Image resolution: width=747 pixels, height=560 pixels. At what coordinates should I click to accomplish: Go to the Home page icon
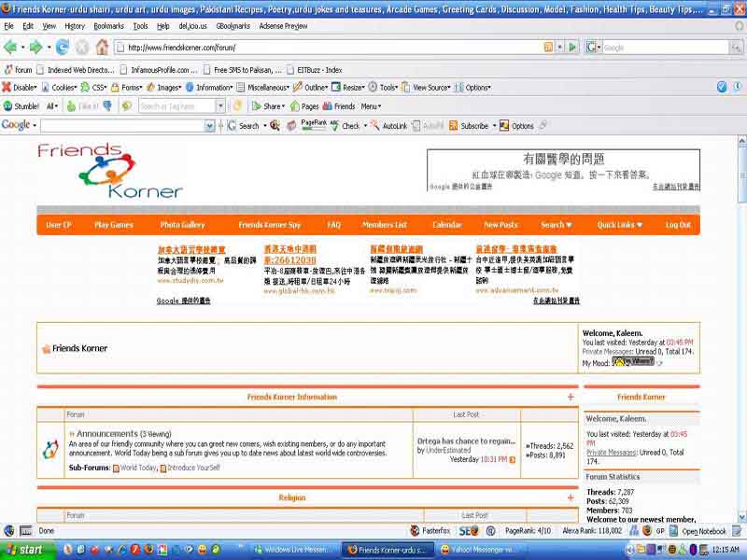click(102, 48)
